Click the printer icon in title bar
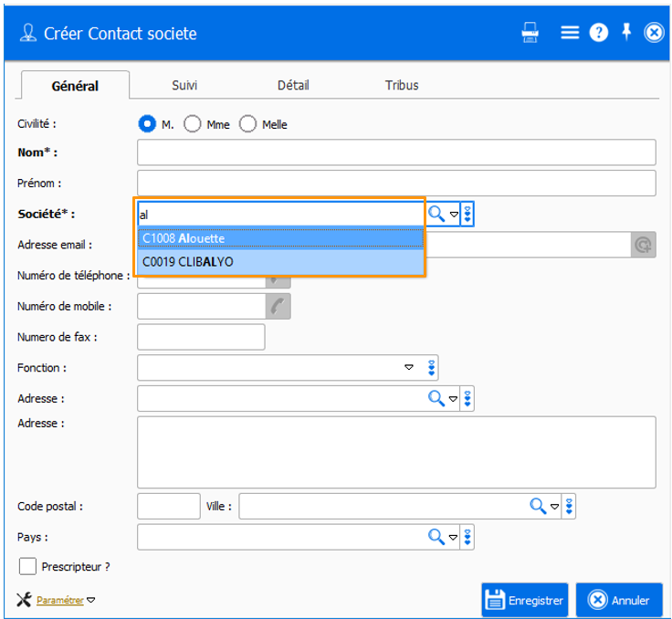 pyautogui.click(x=530, y=33)
